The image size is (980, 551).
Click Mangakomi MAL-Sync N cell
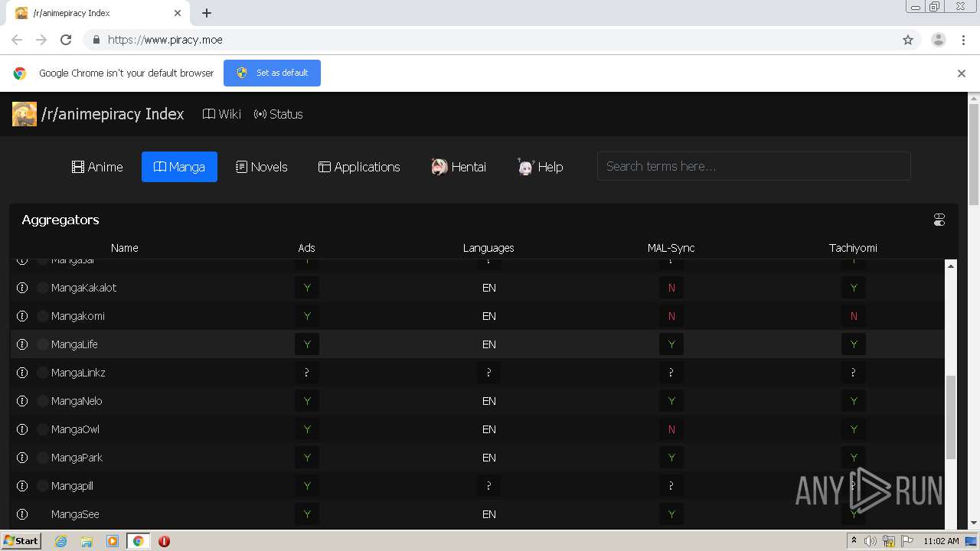click(671, 316)
